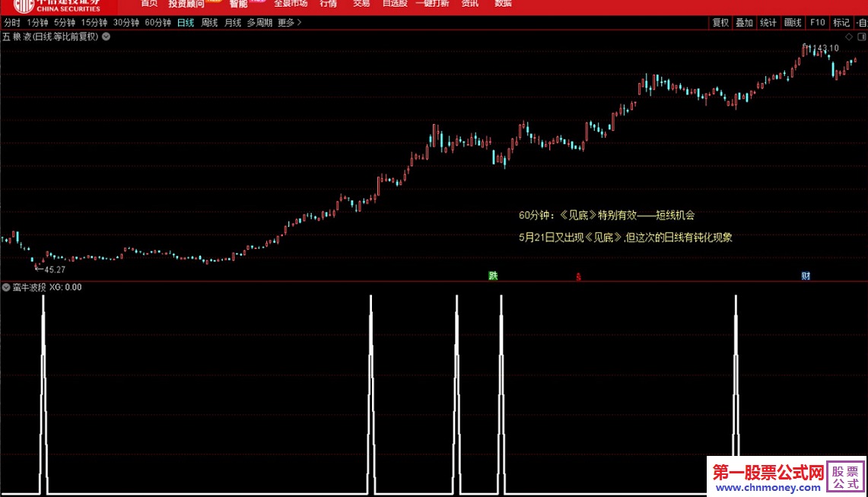Click the 45.27 low price label

pos(54,270)
